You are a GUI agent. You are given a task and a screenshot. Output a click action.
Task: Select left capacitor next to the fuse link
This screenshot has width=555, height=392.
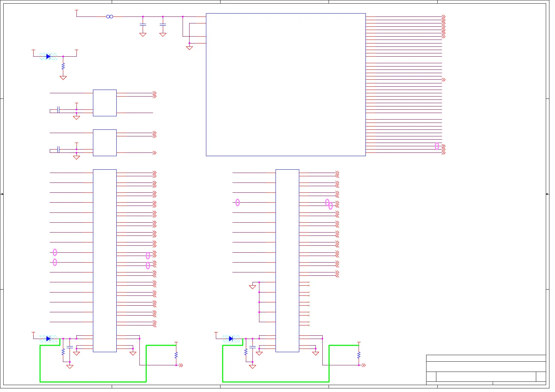click(x=143, y=25)
